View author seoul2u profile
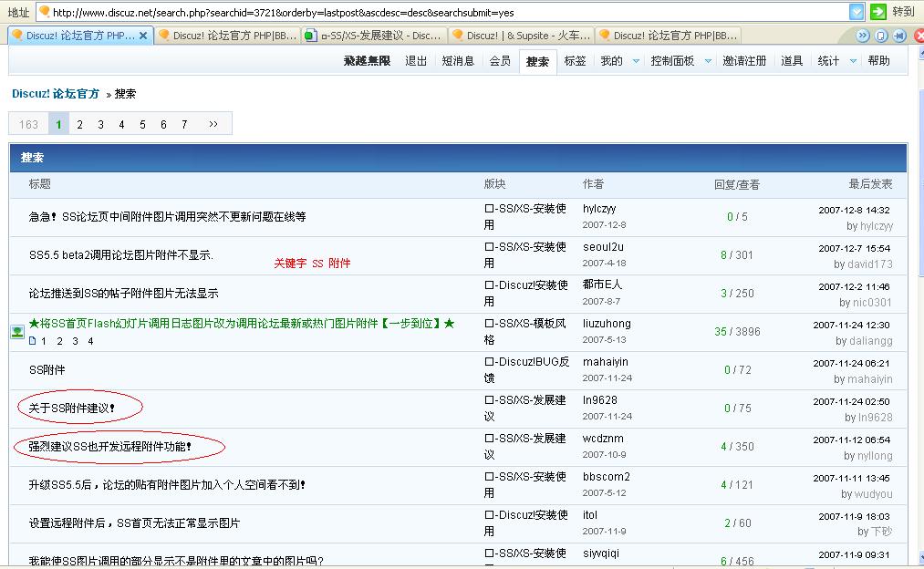 (x=603, y=247)
